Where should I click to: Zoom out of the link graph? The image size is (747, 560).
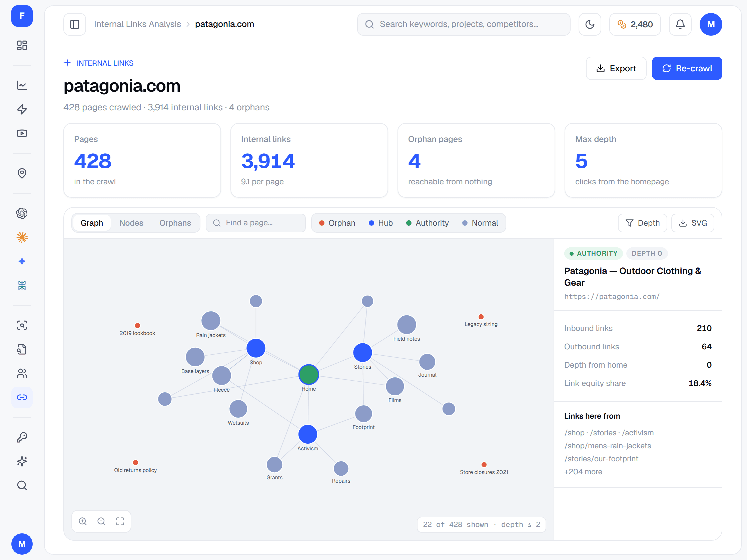tap(101, 522)
